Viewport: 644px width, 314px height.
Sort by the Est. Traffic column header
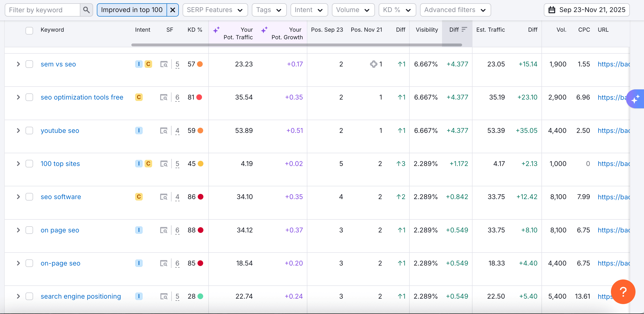(x=490, y=30)
